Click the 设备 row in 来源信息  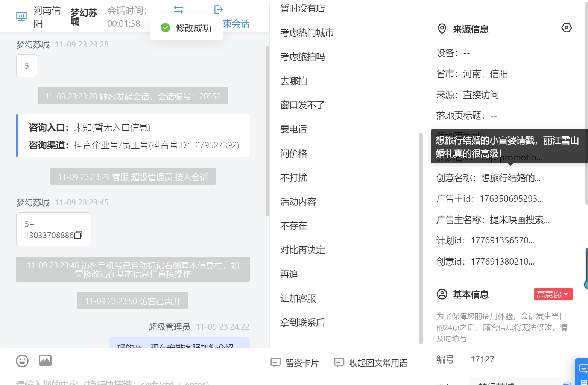coord(453,53)
